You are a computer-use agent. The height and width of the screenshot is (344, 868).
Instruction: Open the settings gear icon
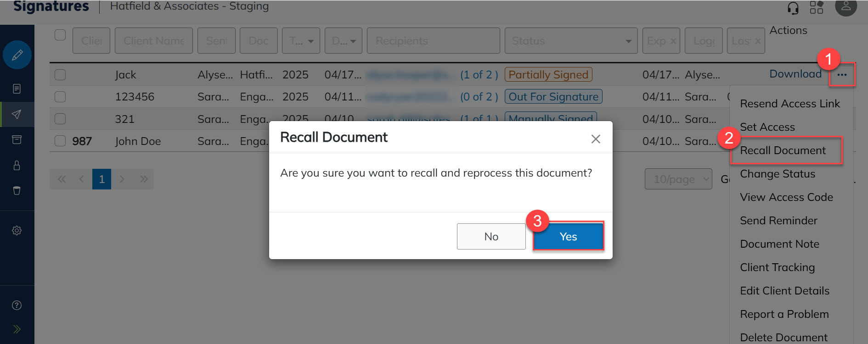17,230
